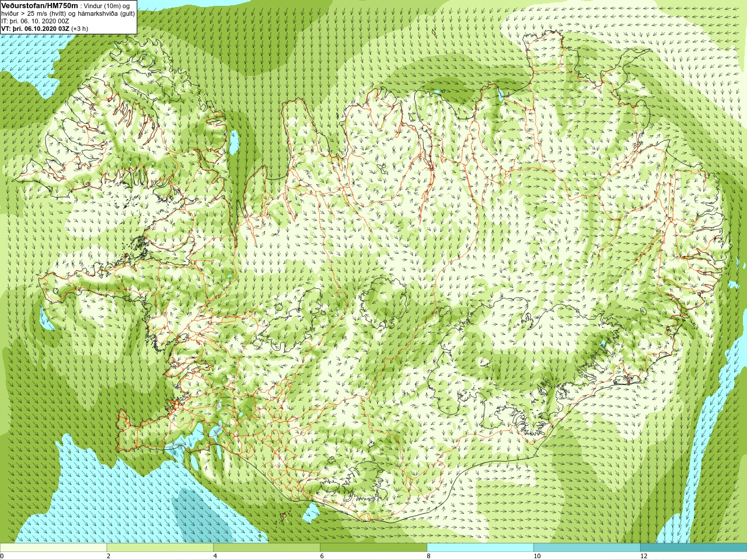
Task: Click the legend label '6'
Action: pos(322,556)
